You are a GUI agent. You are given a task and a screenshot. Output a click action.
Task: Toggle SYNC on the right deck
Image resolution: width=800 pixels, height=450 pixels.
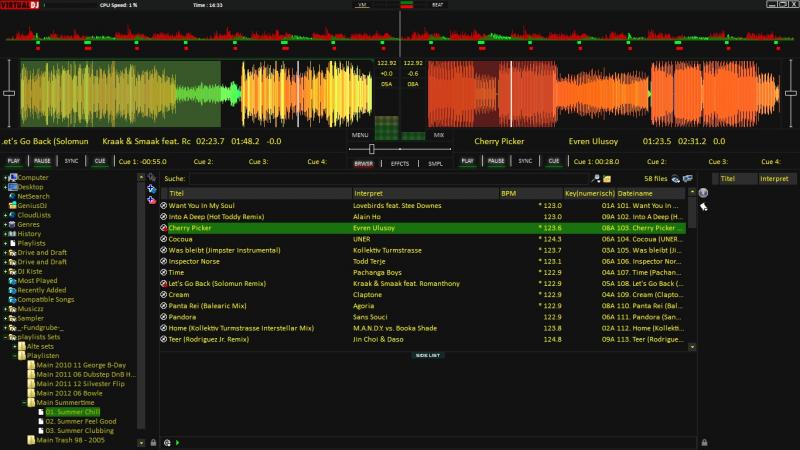pos(525,161)
